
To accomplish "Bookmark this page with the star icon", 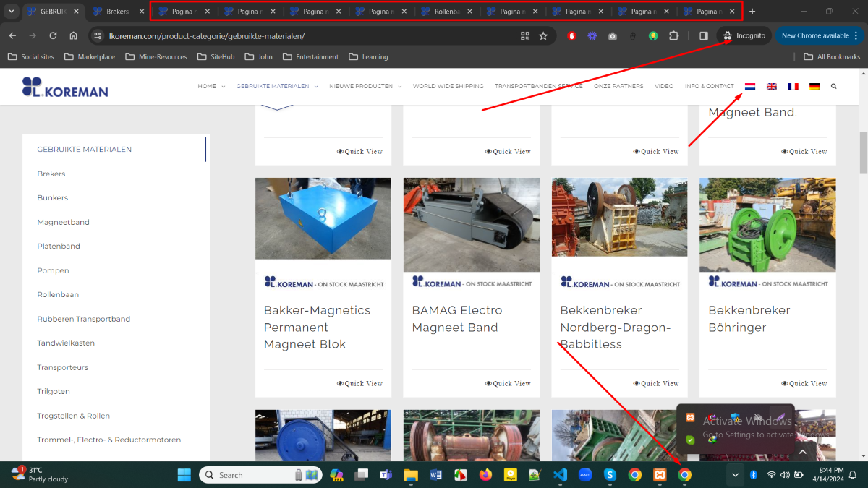I will [x=543, y=35].
